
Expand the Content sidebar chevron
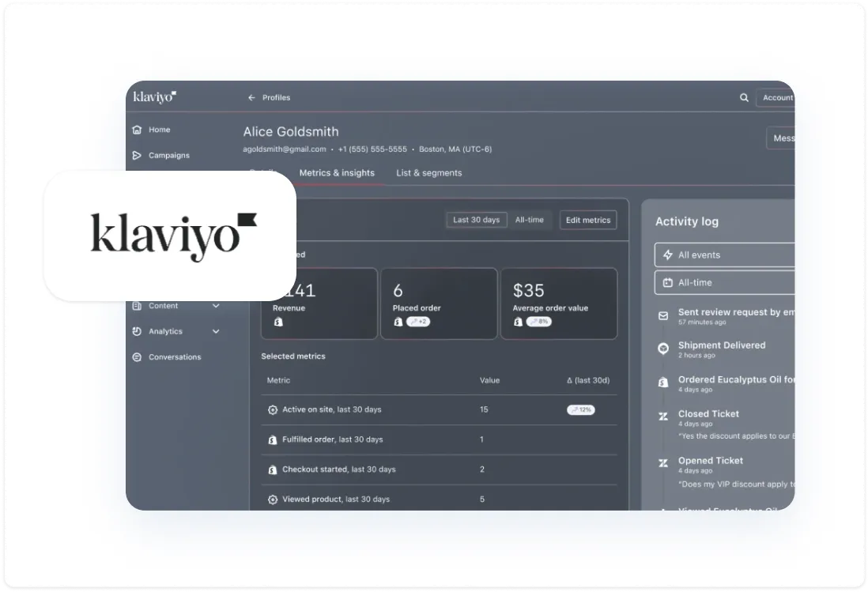pos(216,305)
